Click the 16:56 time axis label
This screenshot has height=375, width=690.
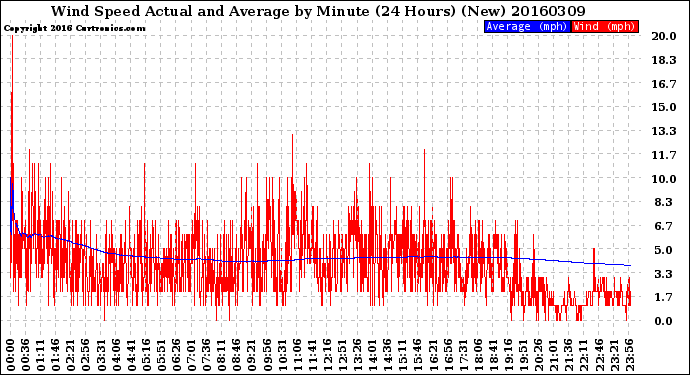click(x=447, y=355)
